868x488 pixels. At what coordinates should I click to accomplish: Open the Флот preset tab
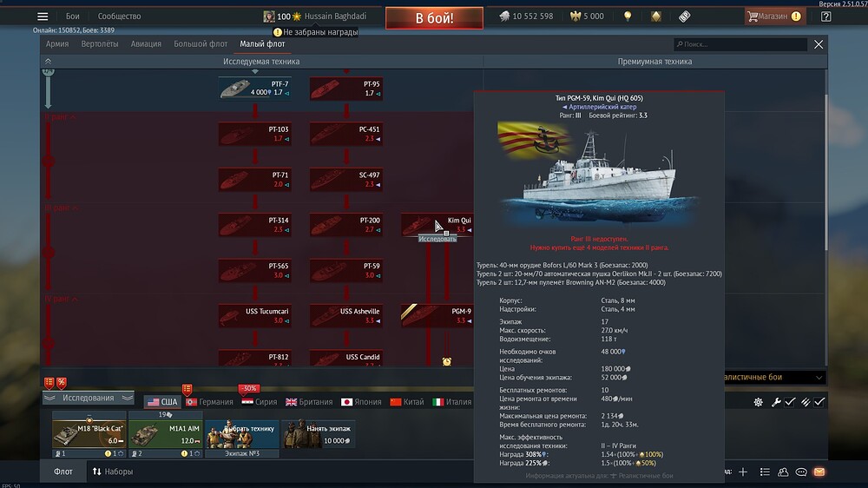click(x=63, y=472)
